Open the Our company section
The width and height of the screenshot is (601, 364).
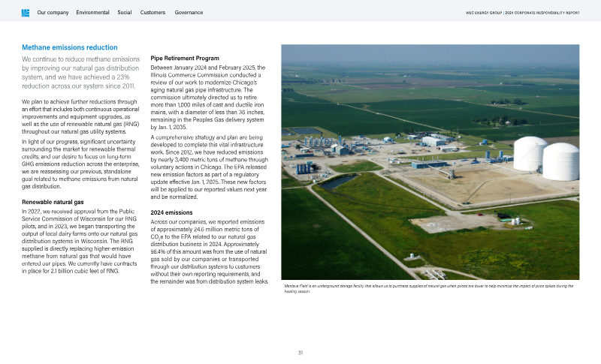click(x=53, y=13)
